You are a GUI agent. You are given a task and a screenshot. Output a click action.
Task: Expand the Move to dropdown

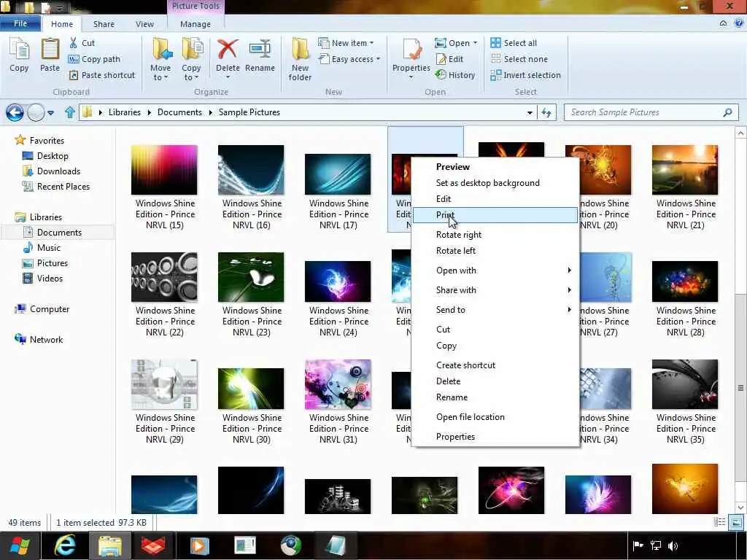[160, 77]
